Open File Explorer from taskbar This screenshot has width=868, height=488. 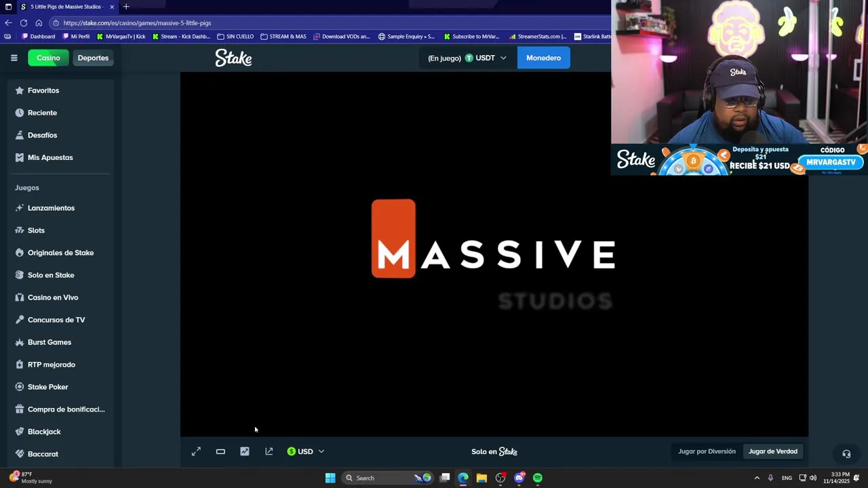coord(481,478)
